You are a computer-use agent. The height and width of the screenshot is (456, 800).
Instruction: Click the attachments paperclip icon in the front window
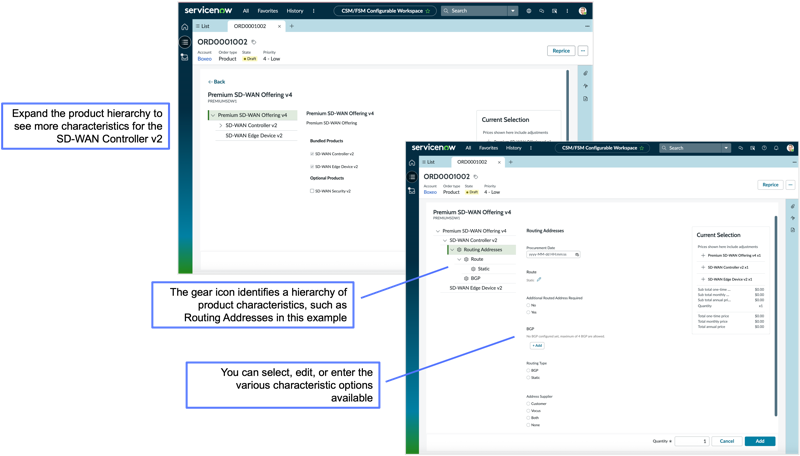(x=792, y=207)
